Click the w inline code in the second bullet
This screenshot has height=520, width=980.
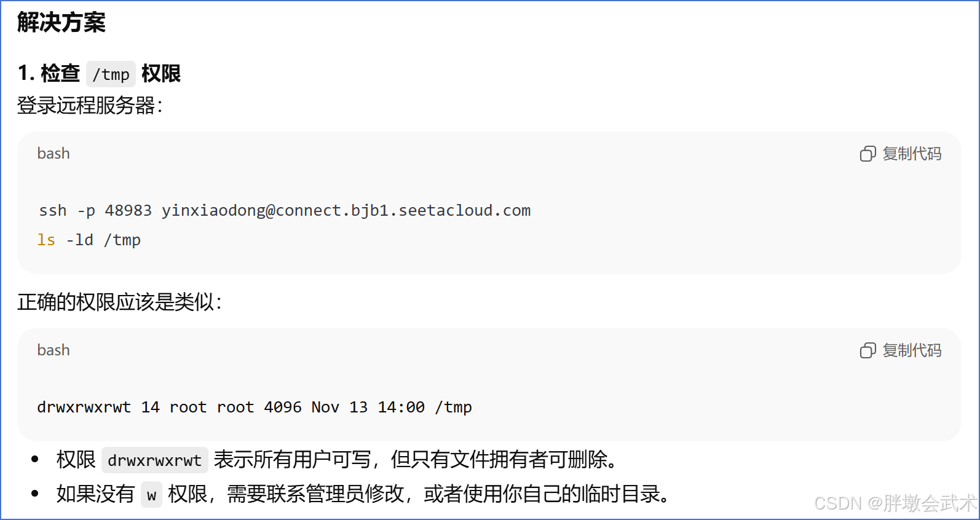pyautogui.click(x=151, y=495)
